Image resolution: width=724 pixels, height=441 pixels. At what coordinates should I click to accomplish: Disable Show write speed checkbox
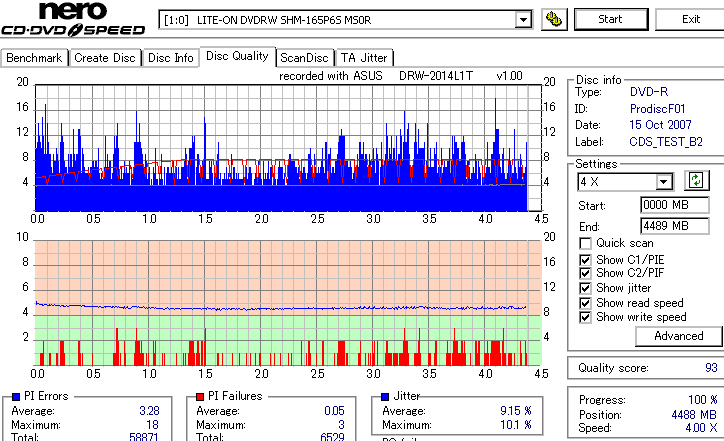[x=585, y=317]
